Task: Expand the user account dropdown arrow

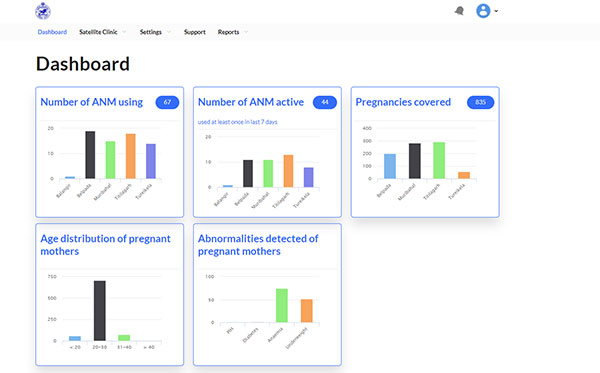Action: tap(496, 11)
